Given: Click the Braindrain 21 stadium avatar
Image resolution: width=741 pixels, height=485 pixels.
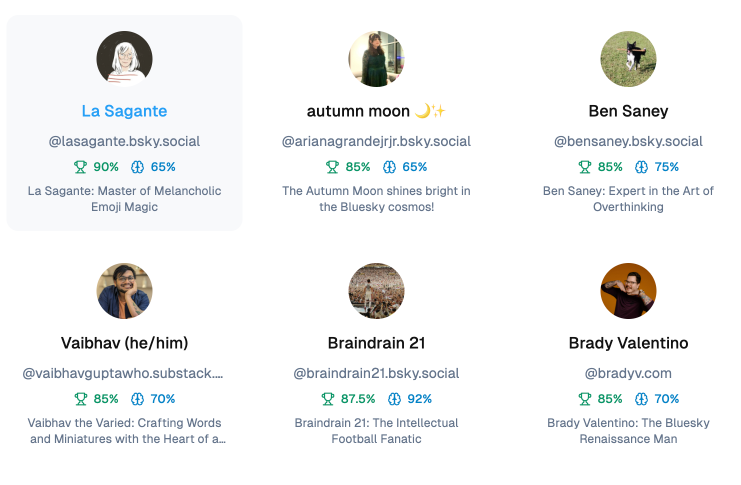Looking at the screenshot, I should [x=376, y=291].
